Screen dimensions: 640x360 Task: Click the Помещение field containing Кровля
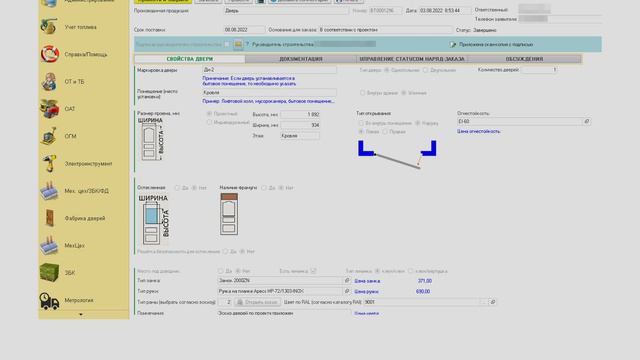[x=269, y=93]
